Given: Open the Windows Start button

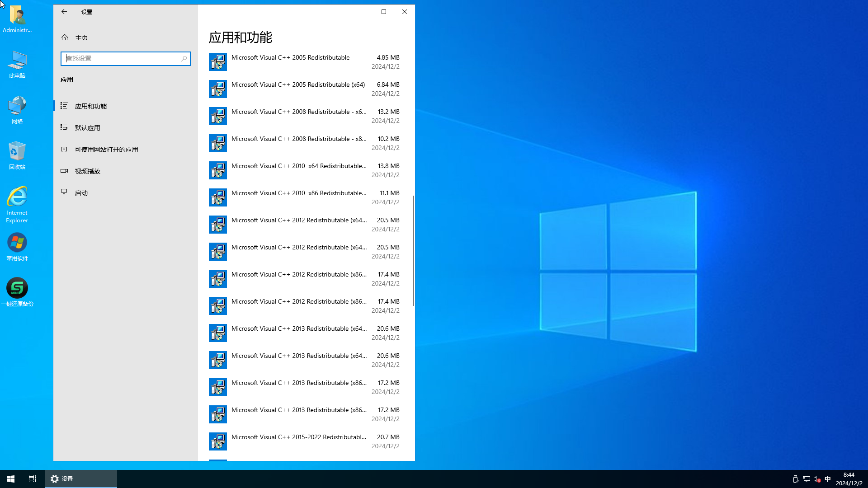Looking at the screenshot, I should tap(11, 479).
